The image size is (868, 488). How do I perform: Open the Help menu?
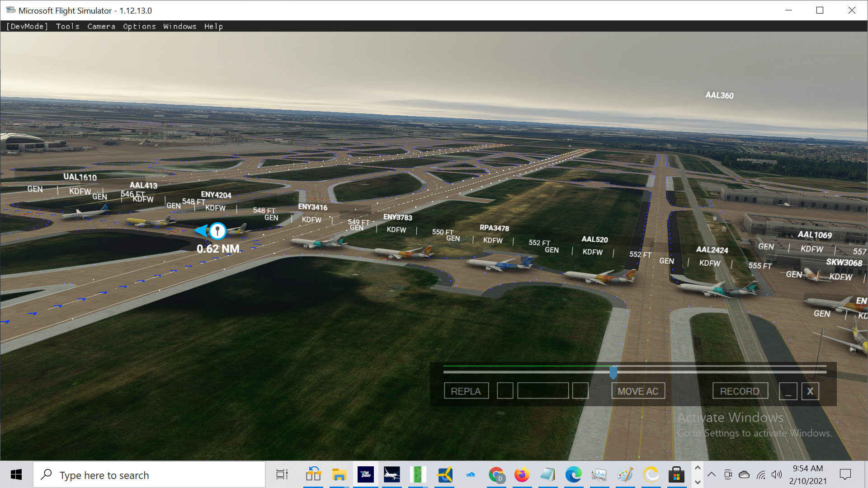click(213, 26)
